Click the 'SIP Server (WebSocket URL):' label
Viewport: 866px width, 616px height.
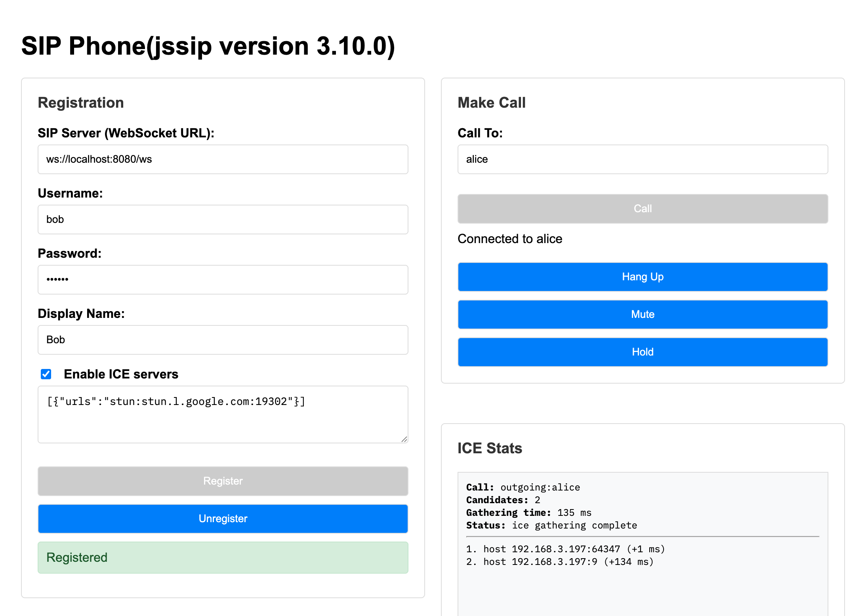pos(126,133)
